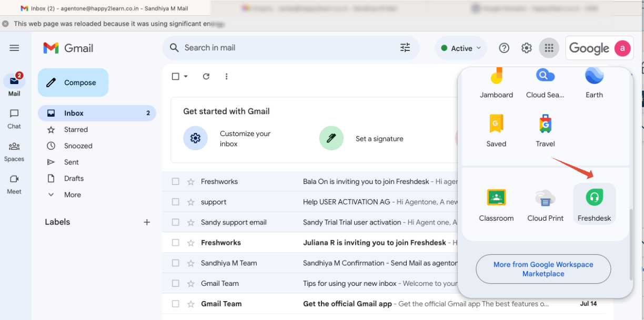Click the Gmail logo
Screen dimensions: 644x320
pos(68,48)
